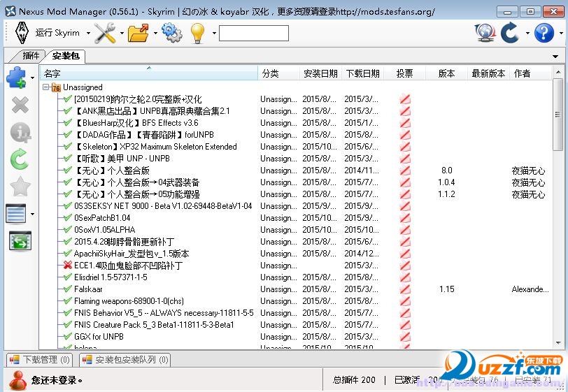Open the game folder icon in the toolbar
The height and width of the screenshot is (392, 568).
[139, 33]
